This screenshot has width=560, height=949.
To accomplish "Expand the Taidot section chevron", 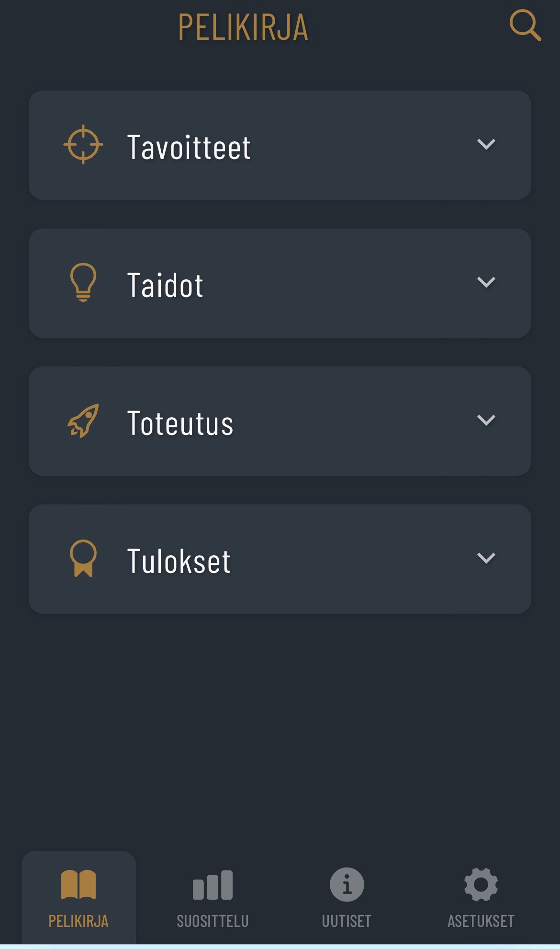I will pyautogui.click(x=486, y=282).
